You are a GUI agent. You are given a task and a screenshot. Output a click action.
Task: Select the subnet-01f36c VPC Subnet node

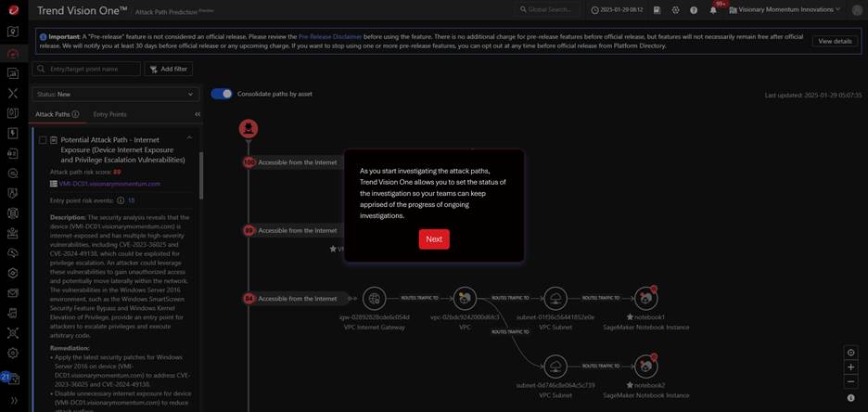click(555, 299)
